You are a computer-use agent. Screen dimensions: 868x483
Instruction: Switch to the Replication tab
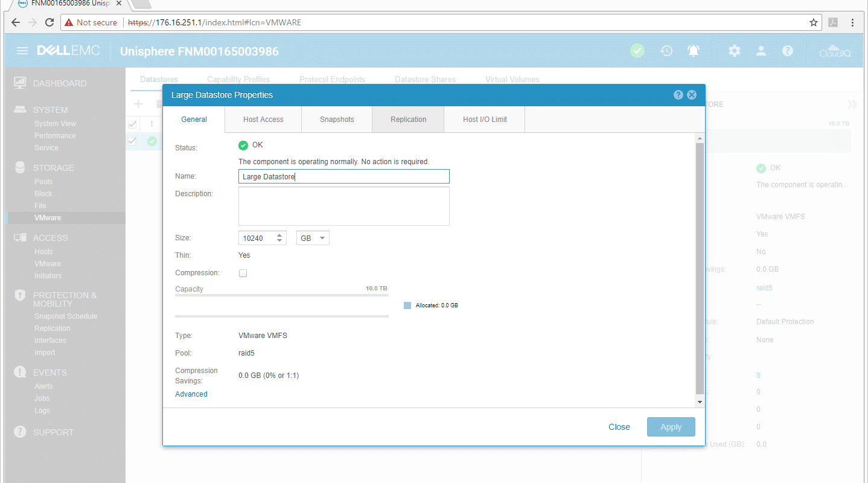(409, 120)
